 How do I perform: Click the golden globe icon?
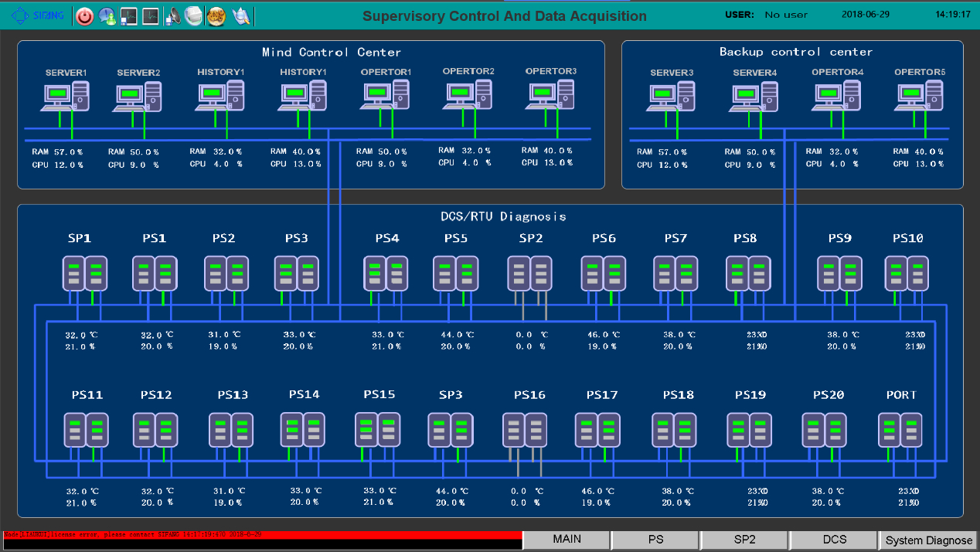point(216,15)
